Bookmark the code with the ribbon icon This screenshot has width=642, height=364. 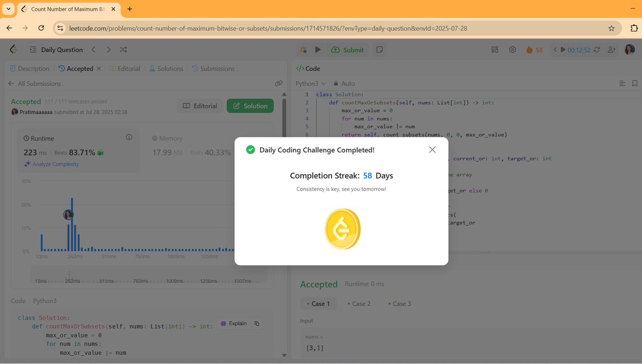click(636, 83)
